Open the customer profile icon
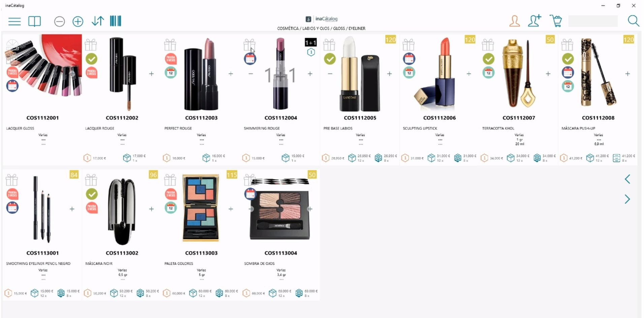The image size is (644, 318). (x=514, y=21)
